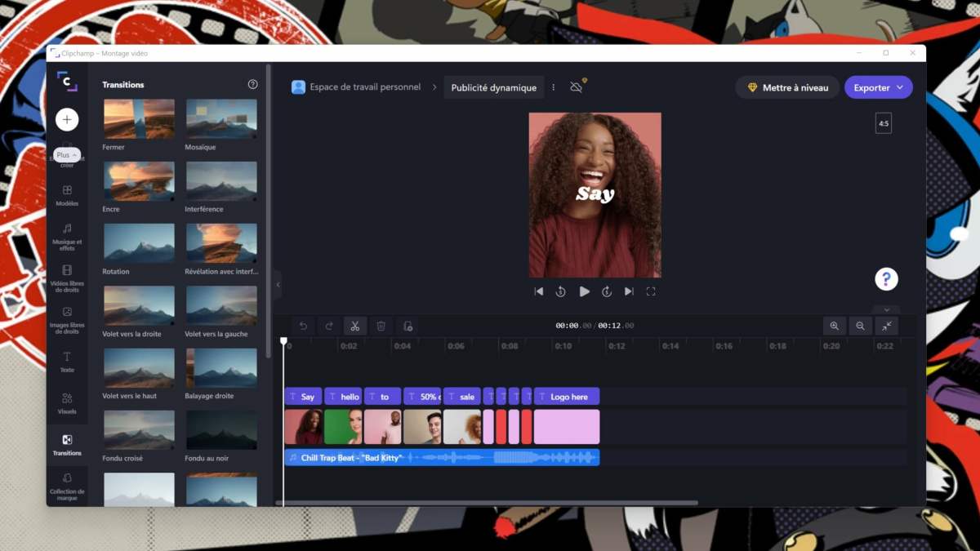Zoom in on the timeline with magnifier plus
This screenshot has height=551, width=980.
tap(834, 326)
